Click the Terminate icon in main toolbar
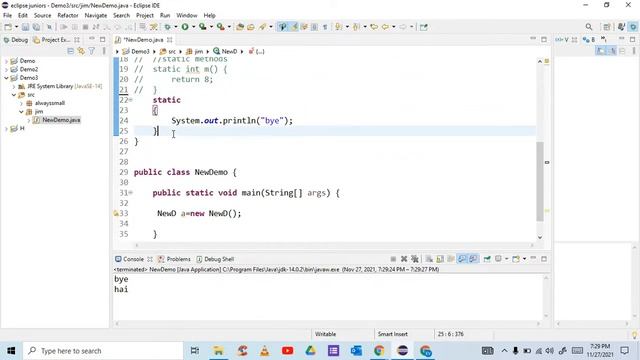 pos(85,27)
